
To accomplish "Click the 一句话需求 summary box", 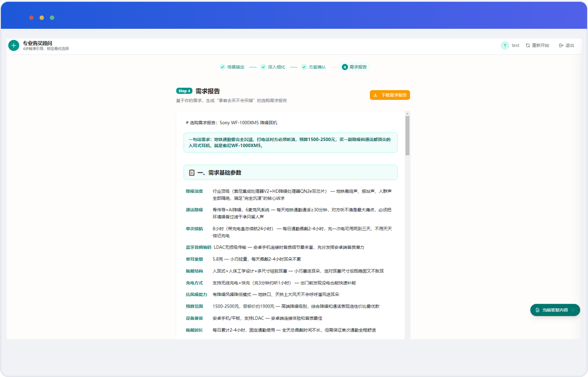I will (290, 143).
